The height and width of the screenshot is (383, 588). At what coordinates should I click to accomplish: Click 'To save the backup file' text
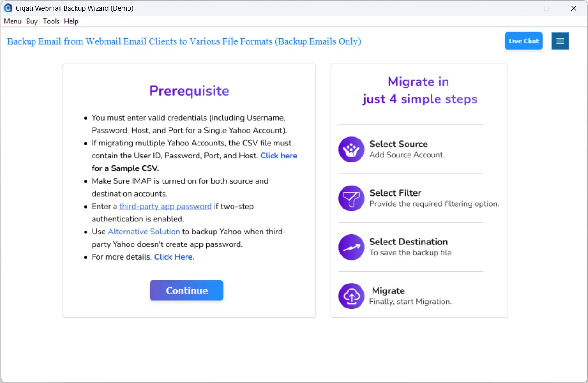(x=410, y=253)
